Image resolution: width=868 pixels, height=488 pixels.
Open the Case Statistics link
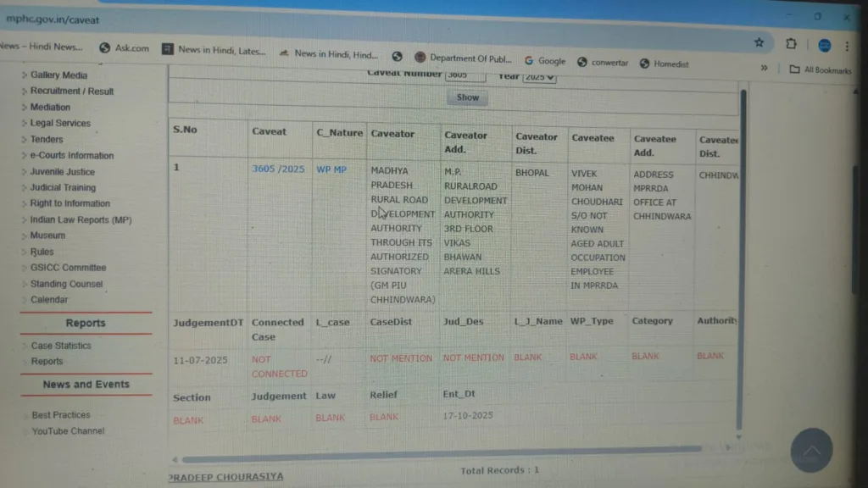[x=61, y=346]
